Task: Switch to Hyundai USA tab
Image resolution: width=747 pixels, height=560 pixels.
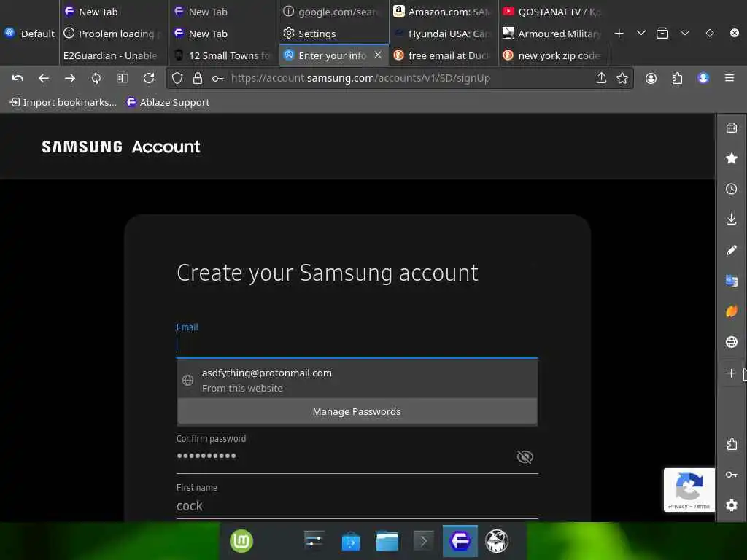Action: point(444,34)
